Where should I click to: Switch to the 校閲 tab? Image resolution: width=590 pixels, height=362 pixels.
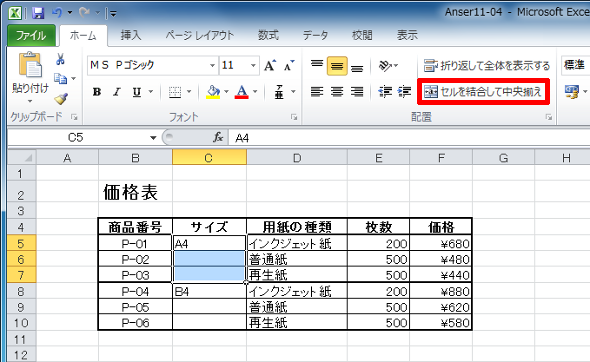point(362,35)
